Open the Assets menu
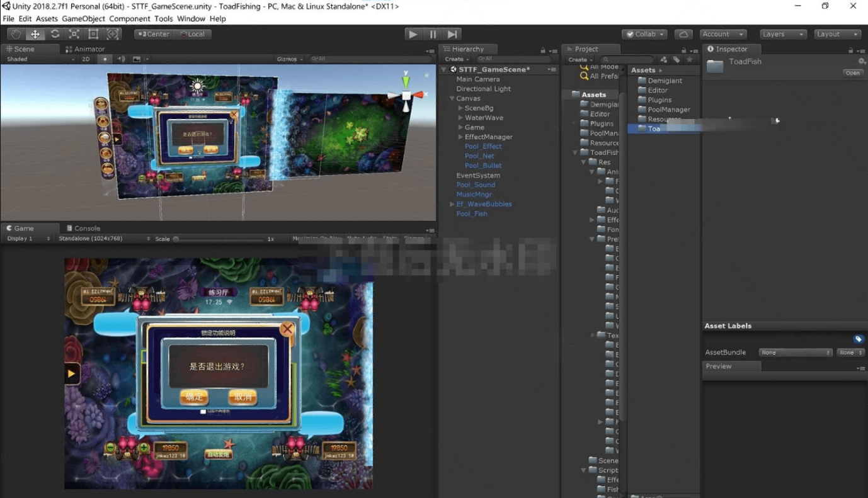 47,19
